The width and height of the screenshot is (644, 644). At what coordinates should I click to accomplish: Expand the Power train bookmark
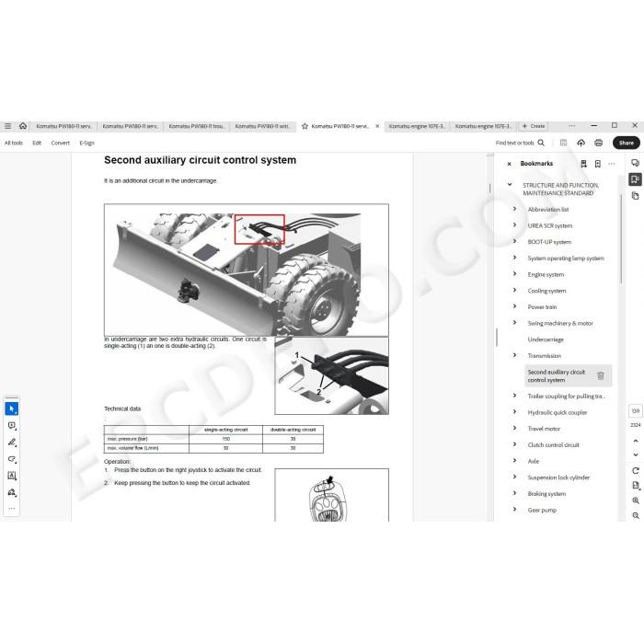click(x=514, y=306)
